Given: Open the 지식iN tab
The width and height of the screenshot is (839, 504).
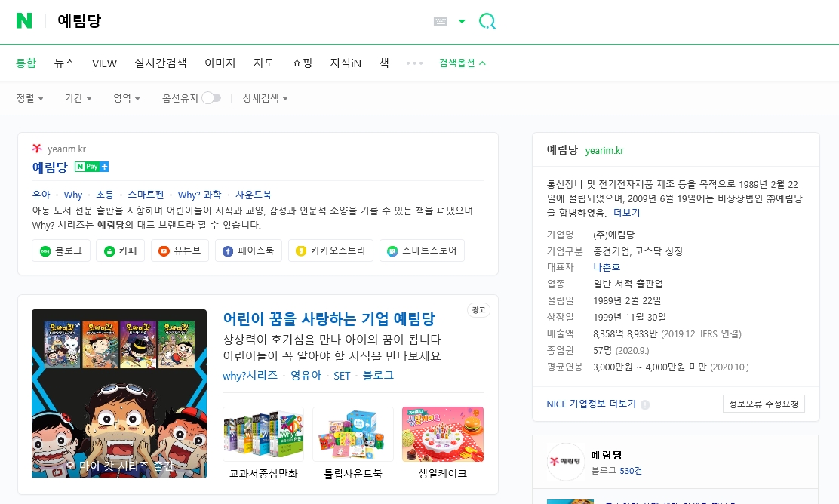Looking at the screenshot, I should 346,63.
